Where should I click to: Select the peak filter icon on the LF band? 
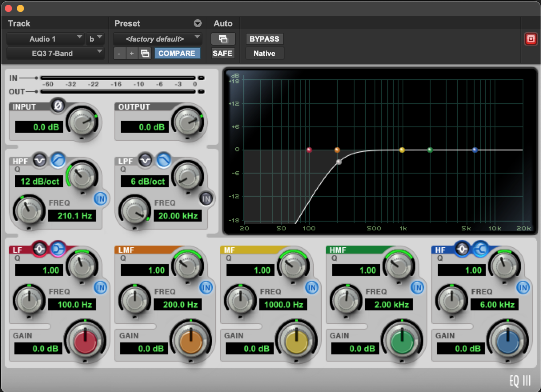(40, 249)
